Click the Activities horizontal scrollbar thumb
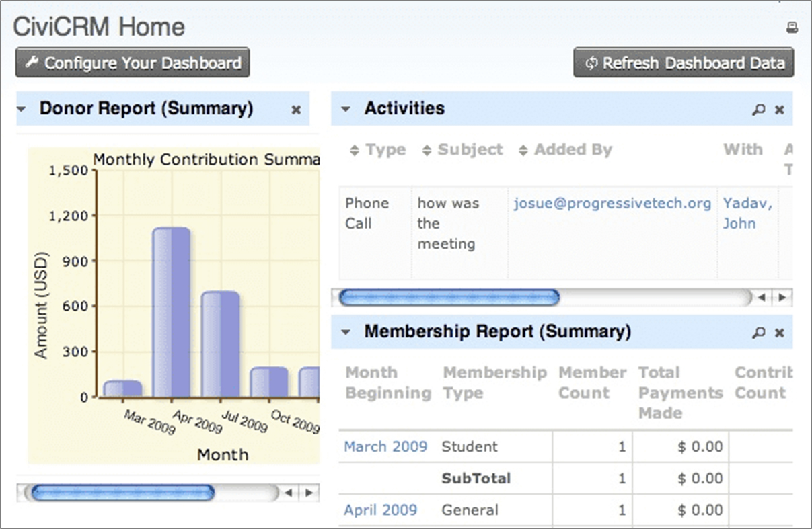812x529 pixels. coord(449,298)
